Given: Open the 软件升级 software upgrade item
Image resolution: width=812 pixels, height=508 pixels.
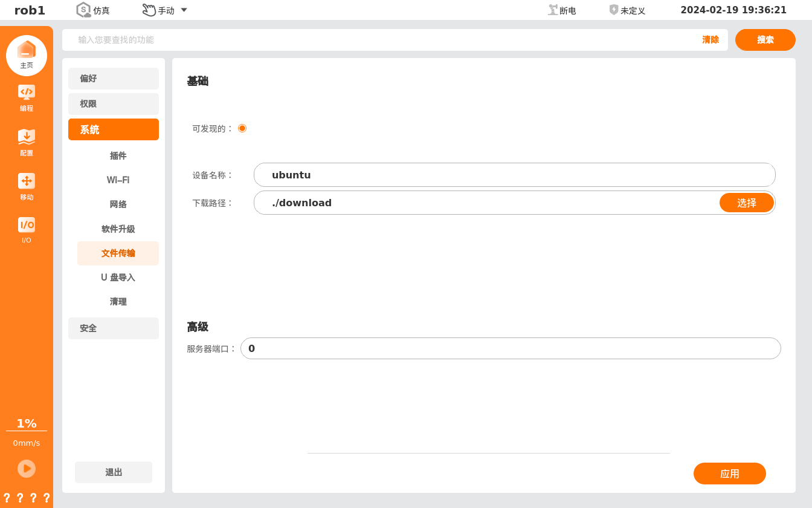Looking at the screenshot, I should pyautogui.click(x=118, y=229).
